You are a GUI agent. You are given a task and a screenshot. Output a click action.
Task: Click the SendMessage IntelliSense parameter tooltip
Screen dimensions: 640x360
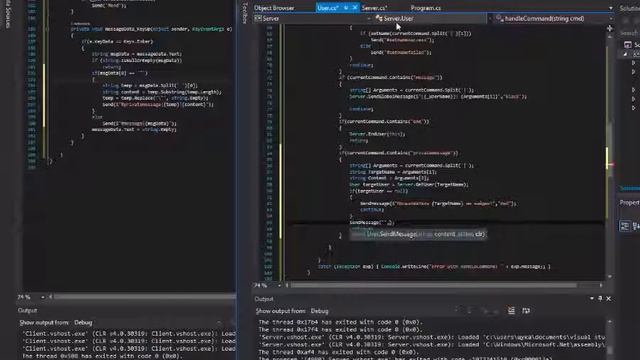pos(418,234)
